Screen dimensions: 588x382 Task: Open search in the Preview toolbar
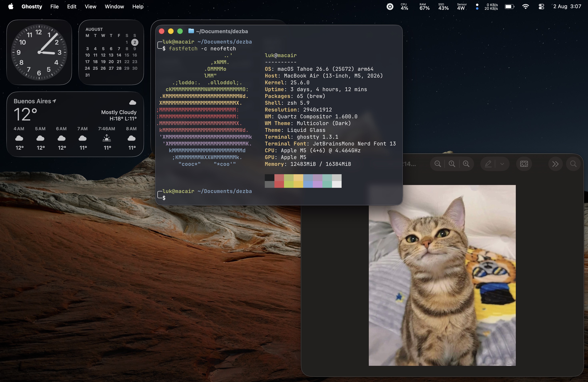pyautogui.click(x=573, y=164)
